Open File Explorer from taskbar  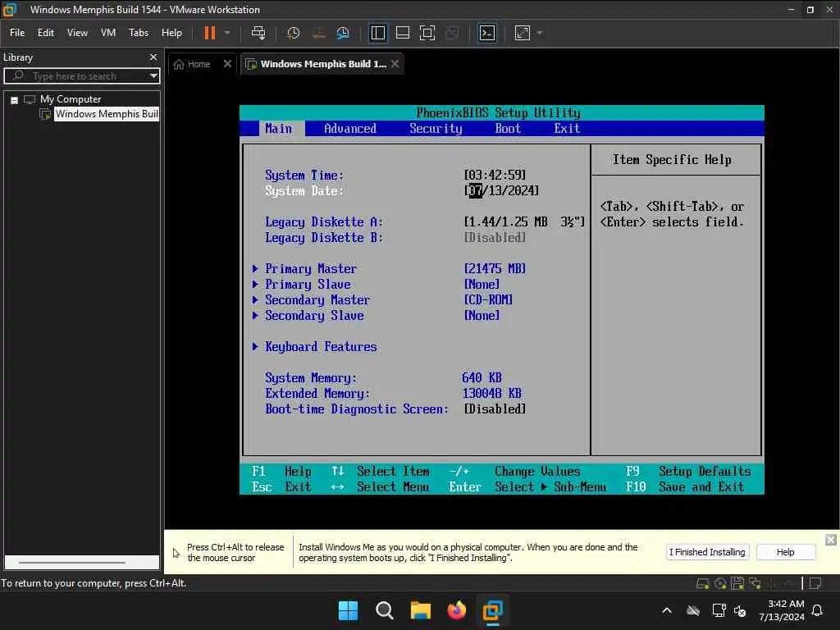421,610
